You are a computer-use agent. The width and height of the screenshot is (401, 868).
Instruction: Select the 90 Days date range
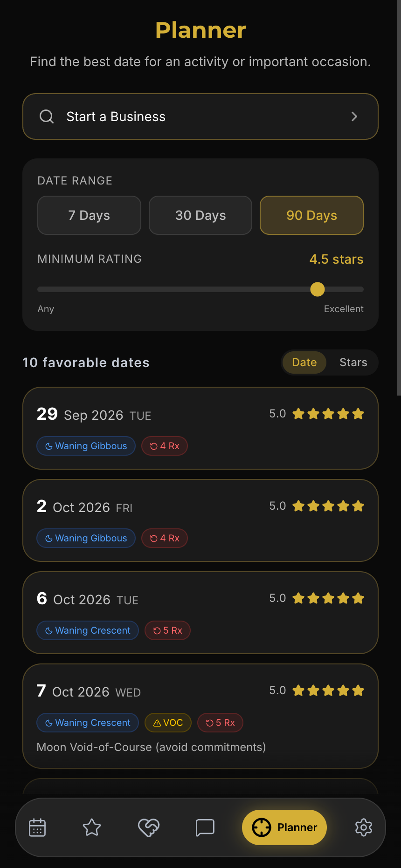coord(311,215)
